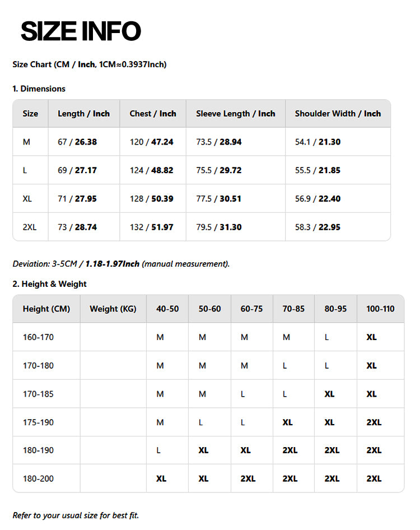This screenshot has height=530, width=420.
Task: Click the Deviation 3-5CM measurement note
Action: coord(121,264)
